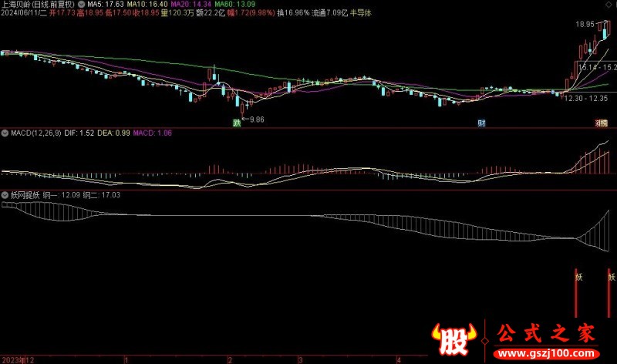Select the MA20: 14.34 label
The width and height of the screenshot is (617, 364).
click(x=190, y=5)
